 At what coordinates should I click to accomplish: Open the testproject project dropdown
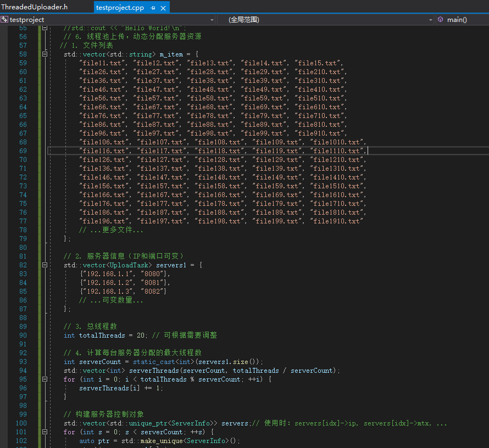[212, 20]
